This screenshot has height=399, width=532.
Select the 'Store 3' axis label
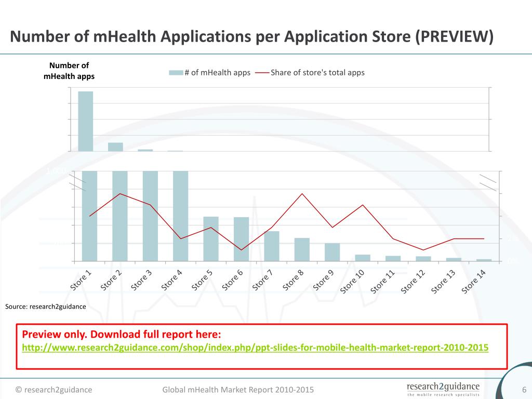coord(141,280)
